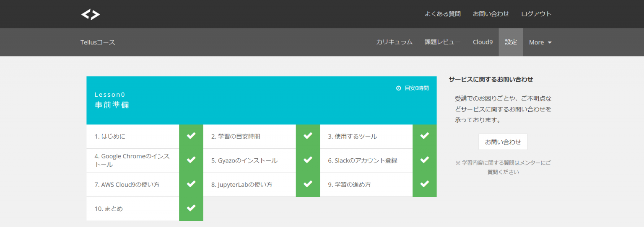
Task: Select the 設定 menu item
Action: tap(511, 42)
